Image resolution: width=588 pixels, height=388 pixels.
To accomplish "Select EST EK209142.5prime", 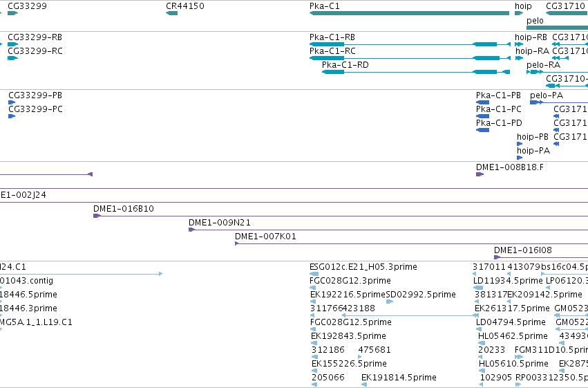I will (x=509, y=302).
